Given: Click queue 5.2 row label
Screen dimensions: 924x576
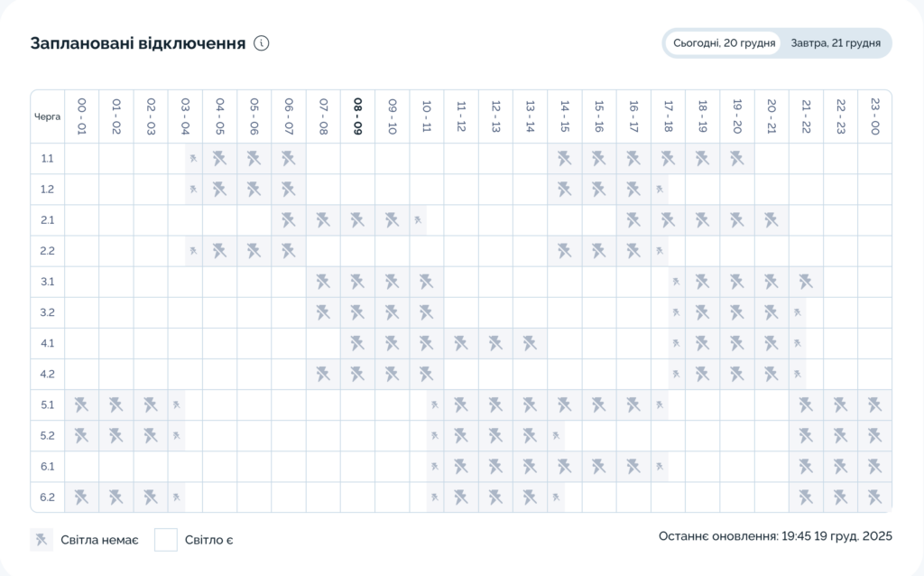Looking at the screenshot, I should [x=48, y=436].
